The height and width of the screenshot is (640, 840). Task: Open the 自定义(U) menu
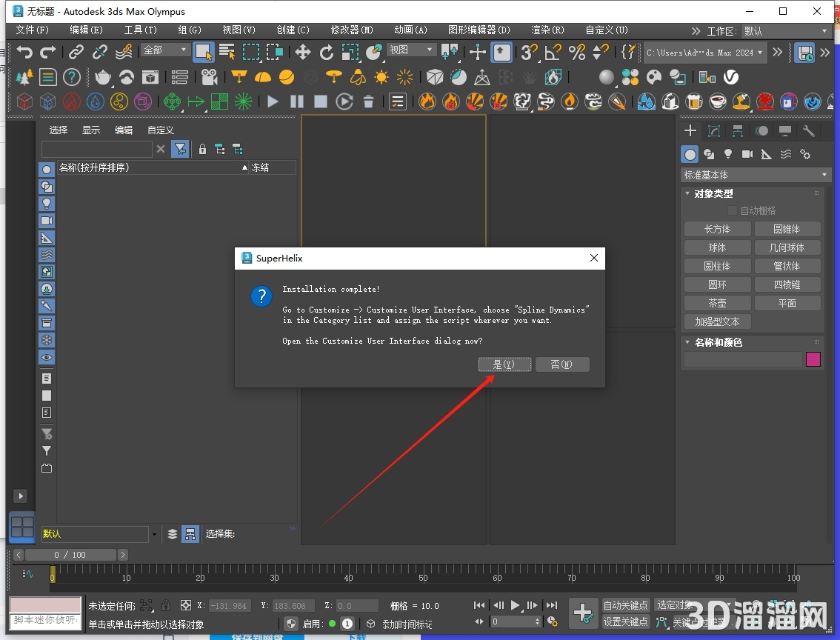pos(607,30)
